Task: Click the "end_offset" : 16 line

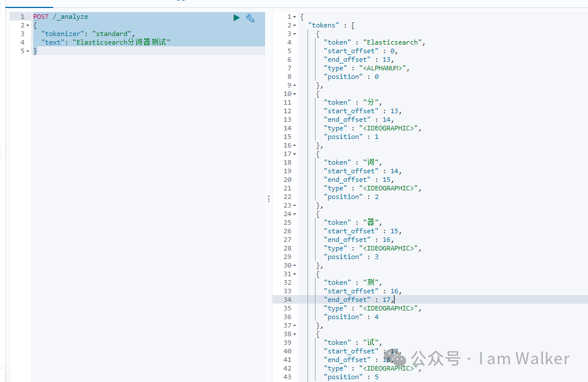Action: click(x=359, y=240)
